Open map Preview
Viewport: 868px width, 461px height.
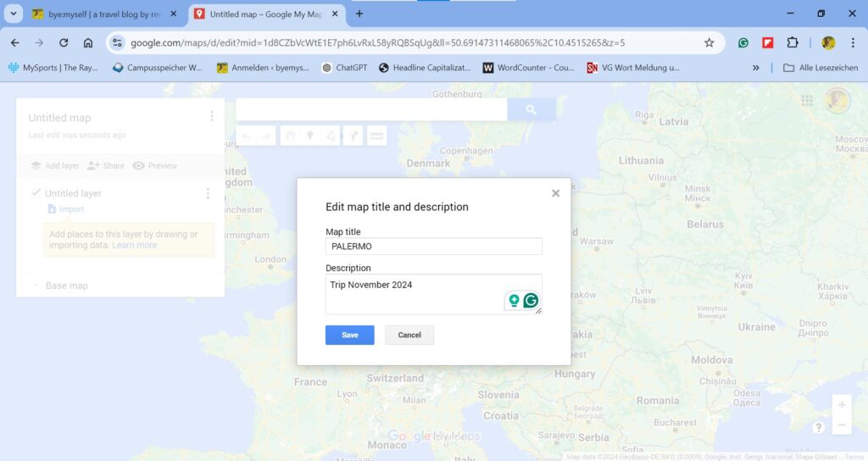tap(155, 165)
